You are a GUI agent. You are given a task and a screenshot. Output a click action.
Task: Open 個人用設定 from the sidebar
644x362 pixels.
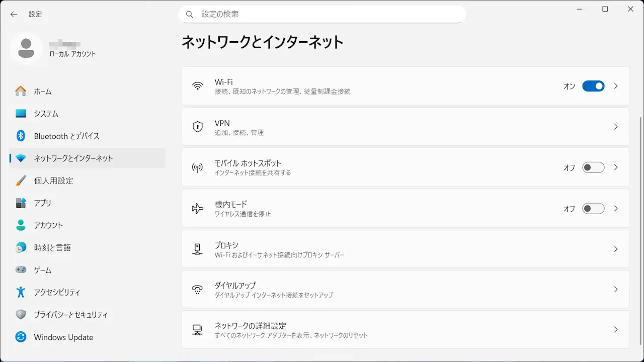click(x=53, y=180)
